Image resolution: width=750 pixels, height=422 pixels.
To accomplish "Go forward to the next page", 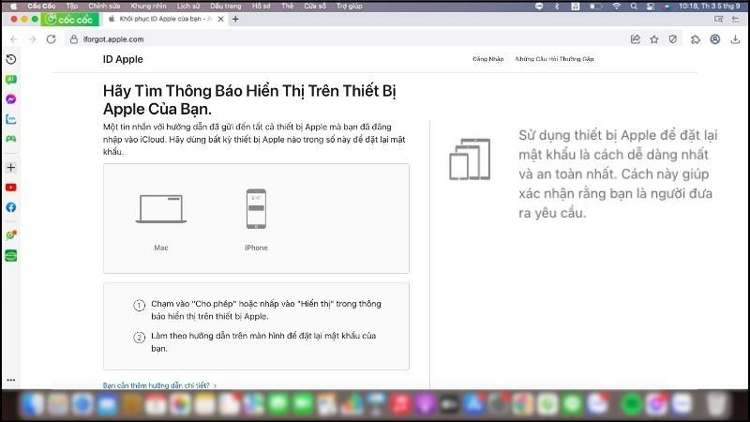I will point(32,39).
